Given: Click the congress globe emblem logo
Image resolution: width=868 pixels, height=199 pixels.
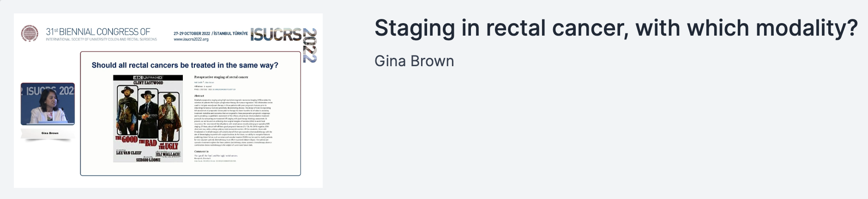Looking at the screenshot, I should click(x=30, y=33).
